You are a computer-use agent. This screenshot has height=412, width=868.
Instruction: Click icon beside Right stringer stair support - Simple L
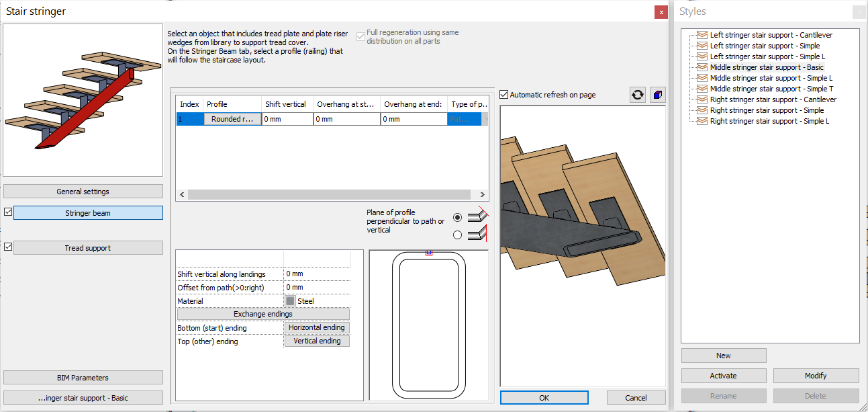(x=702, y=121)
